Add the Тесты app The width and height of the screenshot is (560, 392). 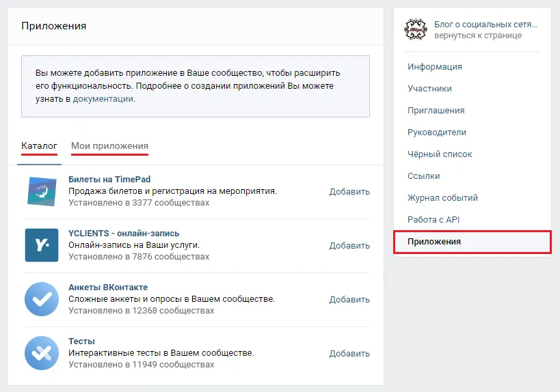pos(349,353)
